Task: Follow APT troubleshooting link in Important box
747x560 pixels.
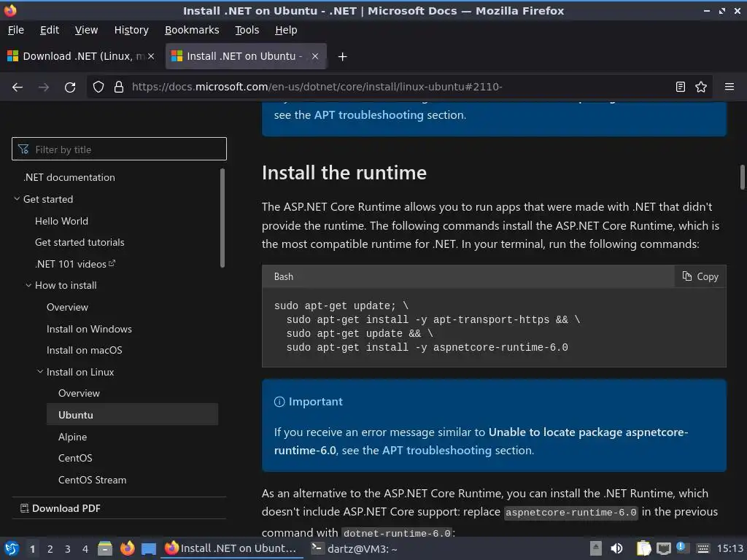Action: [436, 450]
